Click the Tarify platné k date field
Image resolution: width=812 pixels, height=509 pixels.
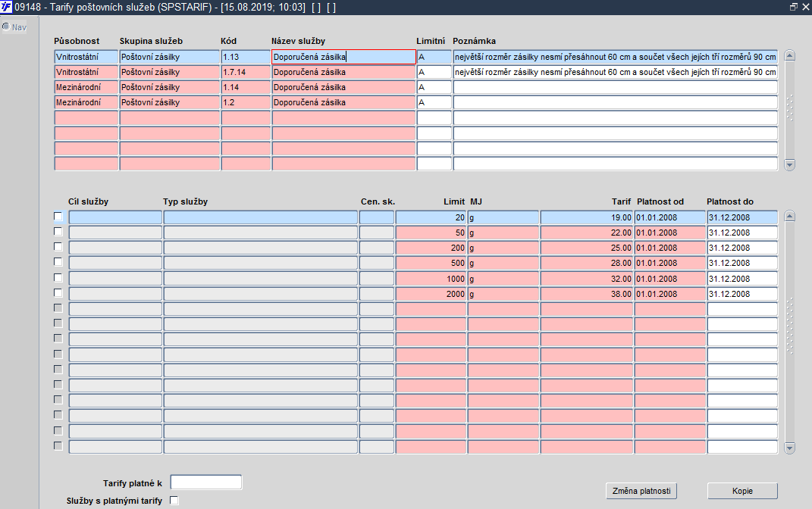[206, 482]
